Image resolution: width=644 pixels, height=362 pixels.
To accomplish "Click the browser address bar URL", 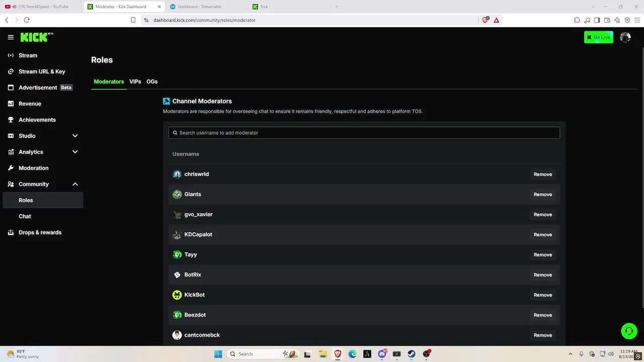I will coord(205,20).
